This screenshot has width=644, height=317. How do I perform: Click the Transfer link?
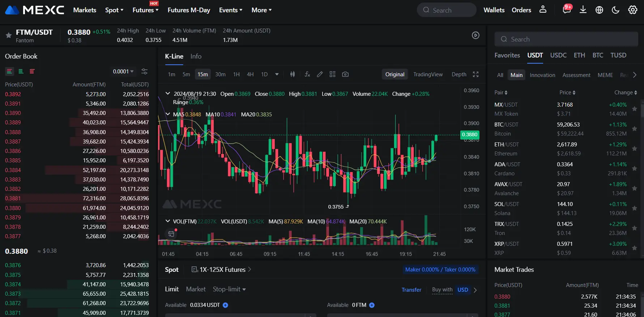click(x=411, y=290)
